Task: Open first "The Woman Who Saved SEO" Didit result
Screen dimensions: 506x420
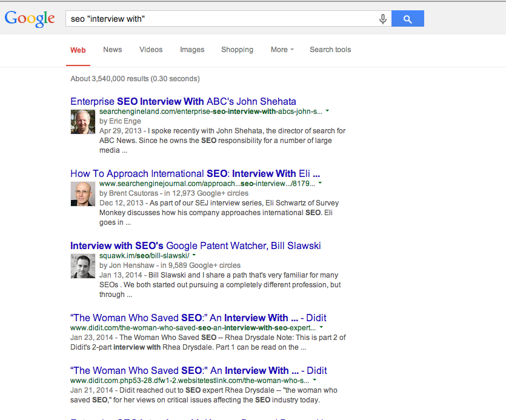Action: click(199, 318)
